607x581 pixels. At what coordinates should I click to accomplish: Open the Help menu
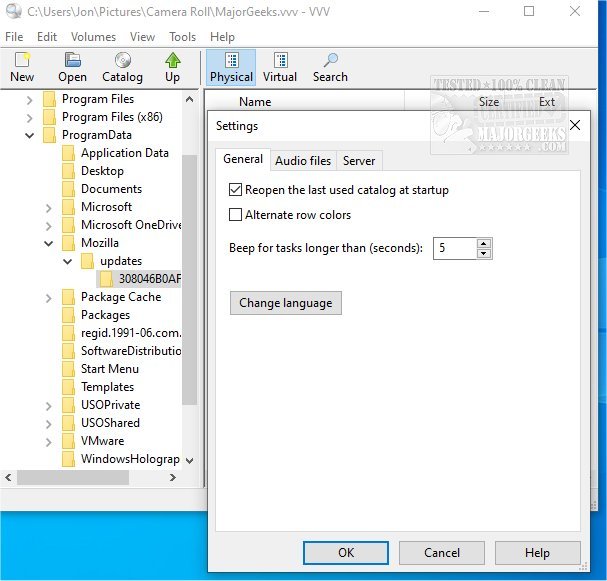222,37
